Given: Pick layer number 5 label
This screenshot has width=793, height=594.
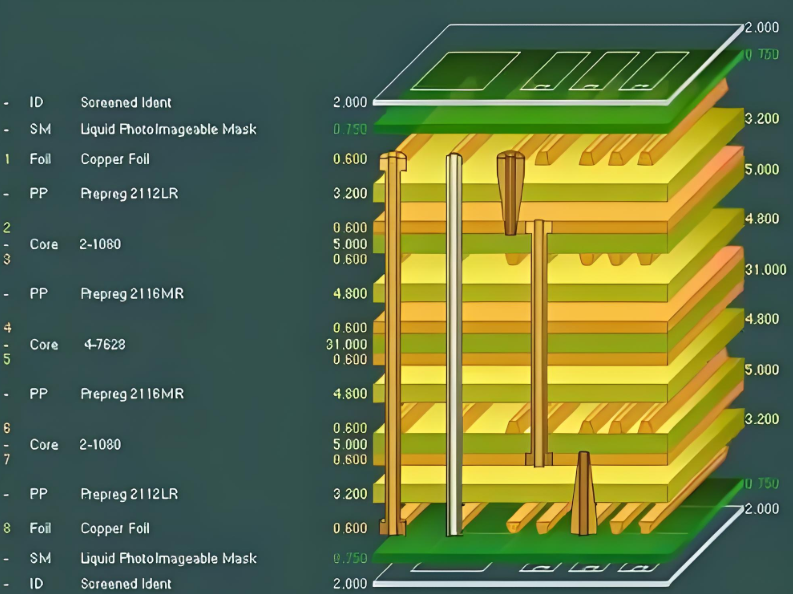Looking at the screenshot, I should click(x=7, y=359).
